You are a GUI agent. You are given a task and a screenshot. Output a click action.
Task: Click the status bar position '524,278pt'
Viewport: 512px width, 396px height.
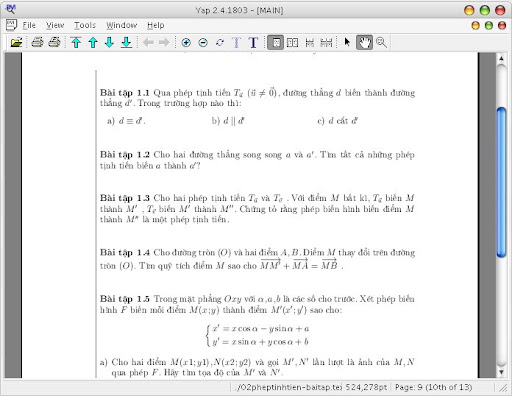[366, 387]
